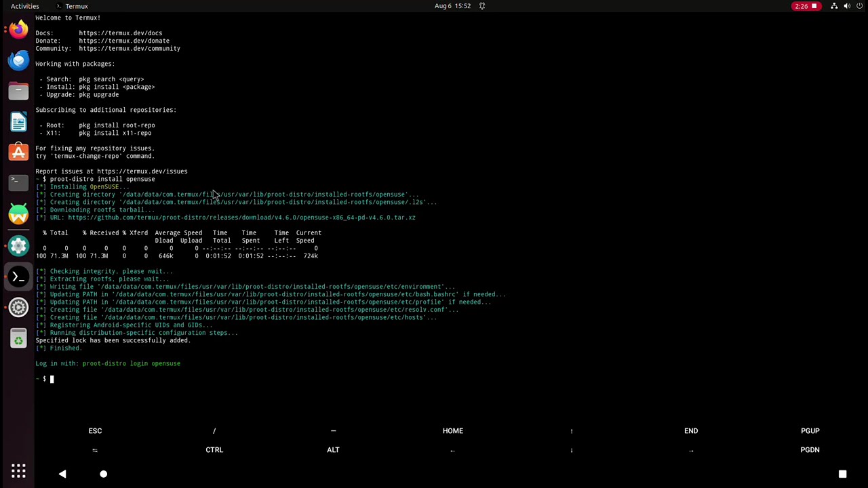
Task: Tap the PGDN extra key
Action: tap(810, 450)
